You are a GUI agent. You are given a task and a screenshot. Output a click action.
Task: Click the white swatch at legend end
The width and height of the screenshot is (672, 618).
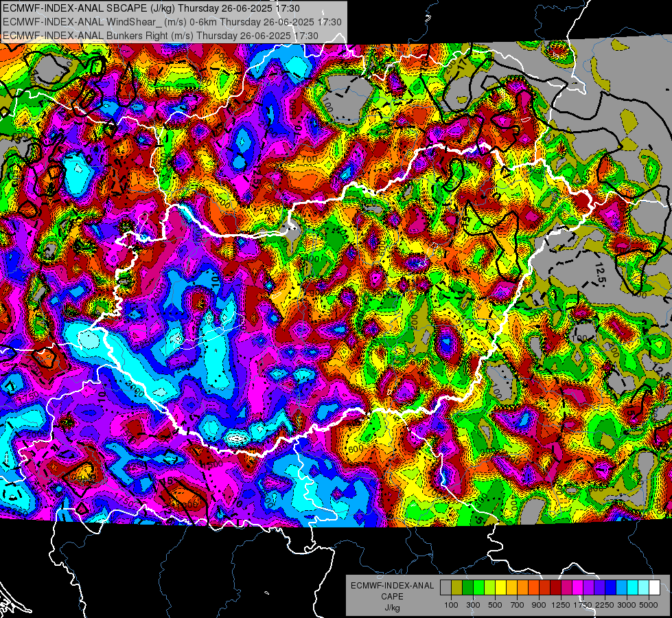coord(654,587)
